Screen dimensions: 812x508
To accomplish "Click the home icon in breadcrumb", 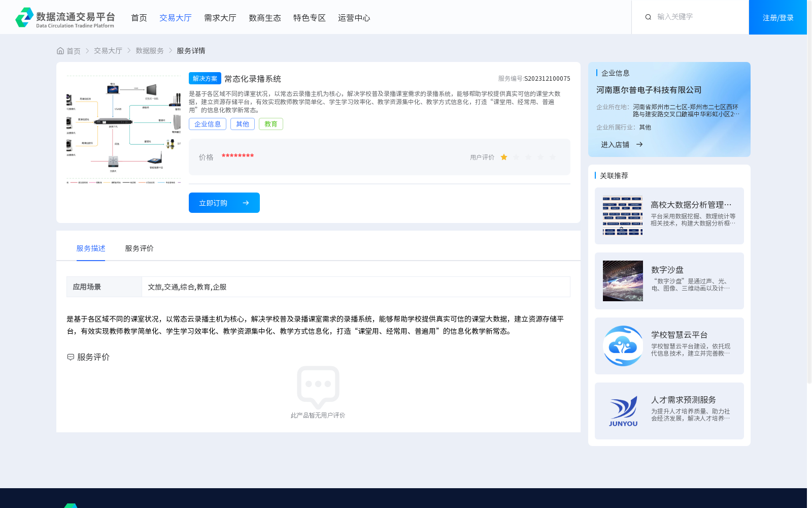I will pos(60,51).
